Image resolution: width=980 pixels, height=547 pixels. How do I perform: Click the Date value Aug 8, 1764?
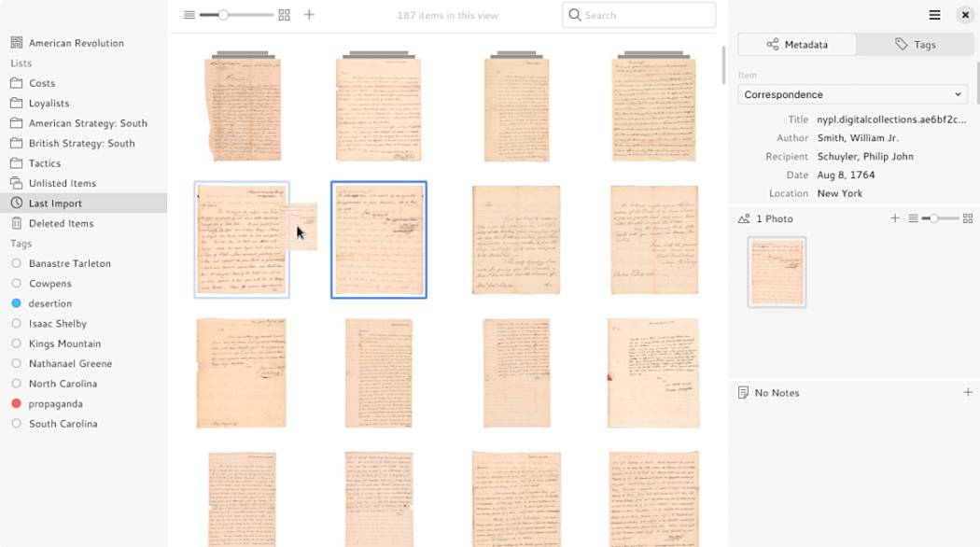pyautogui.click(x=846, y=175)
